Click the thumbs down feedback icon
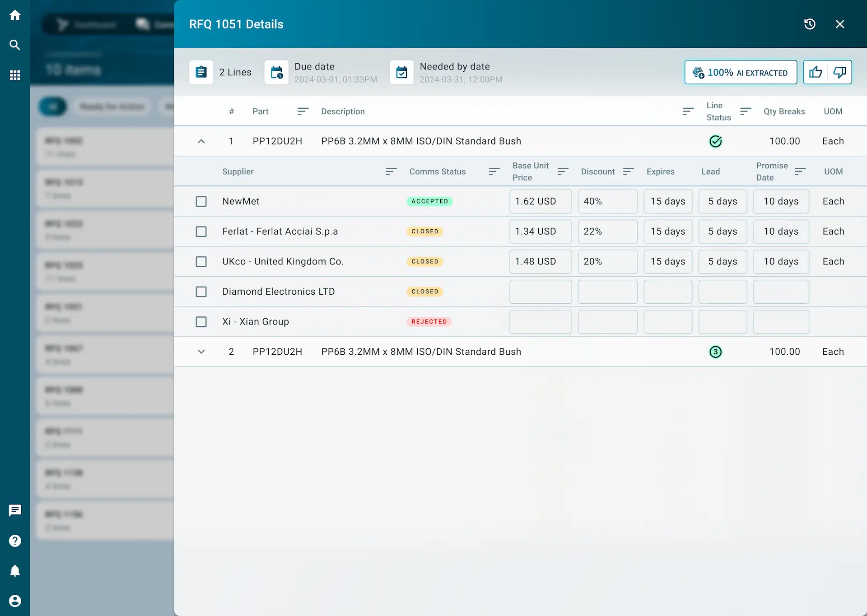The width and height of the screenshot is (867, 616). click(839, 72)
